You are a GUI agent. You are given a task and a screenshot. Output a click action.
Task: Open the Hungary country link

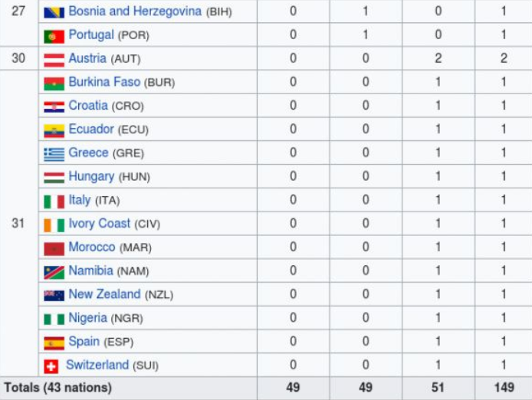point(91,176)
